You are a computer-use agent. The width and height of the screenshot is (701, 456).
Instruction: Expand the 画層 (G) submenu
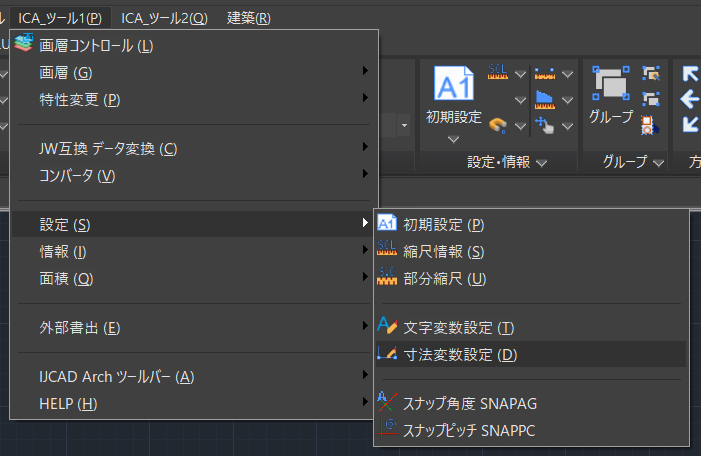click(x=194, y=72)
